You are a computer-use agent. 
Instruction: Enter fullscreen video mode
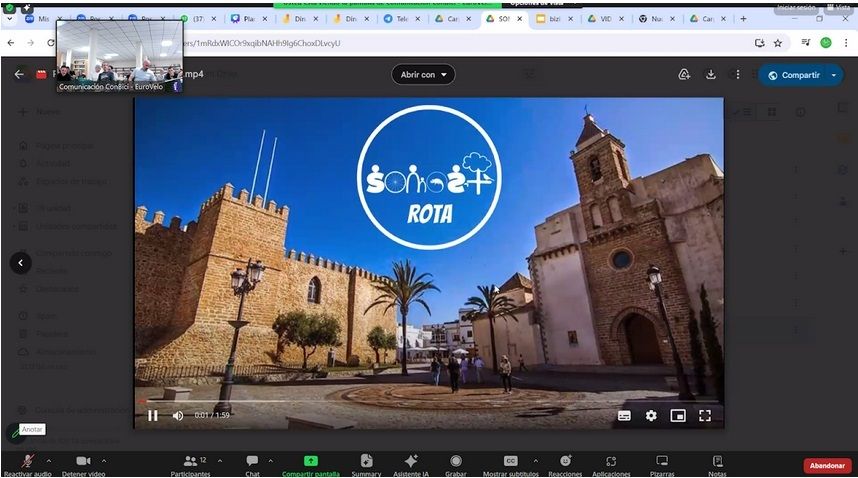pyautogui.click(x=705, y=416)
